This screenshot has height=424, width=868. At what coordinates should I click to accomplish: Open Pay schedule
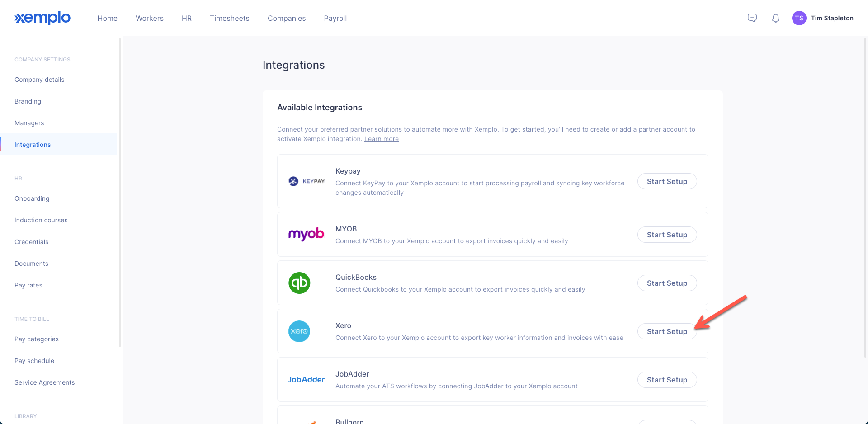(34, 361)
